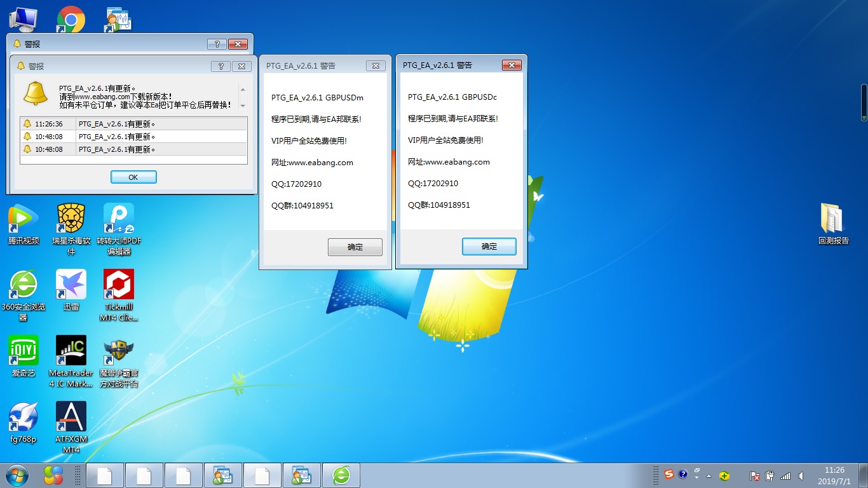Close the GBPUSDm 警告 dialog
The width and height of the screenshot is (868, 488).
pos(376,65)
